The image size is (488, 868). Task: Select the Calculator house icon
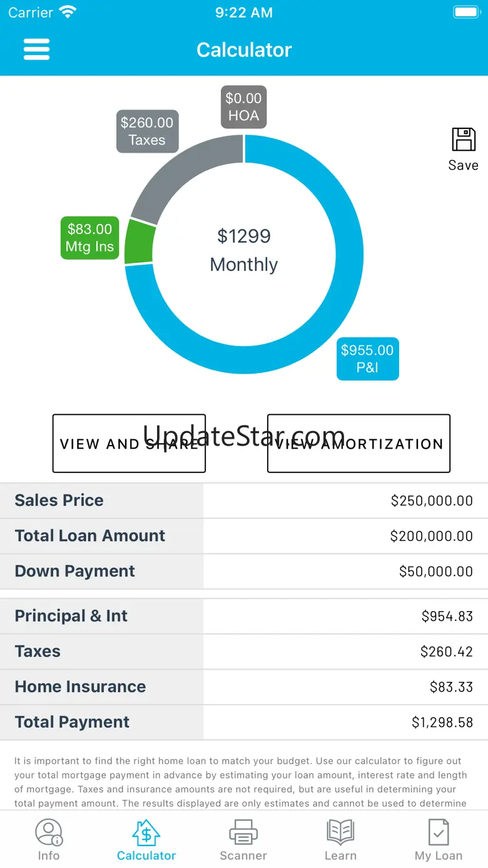[146, 832]
